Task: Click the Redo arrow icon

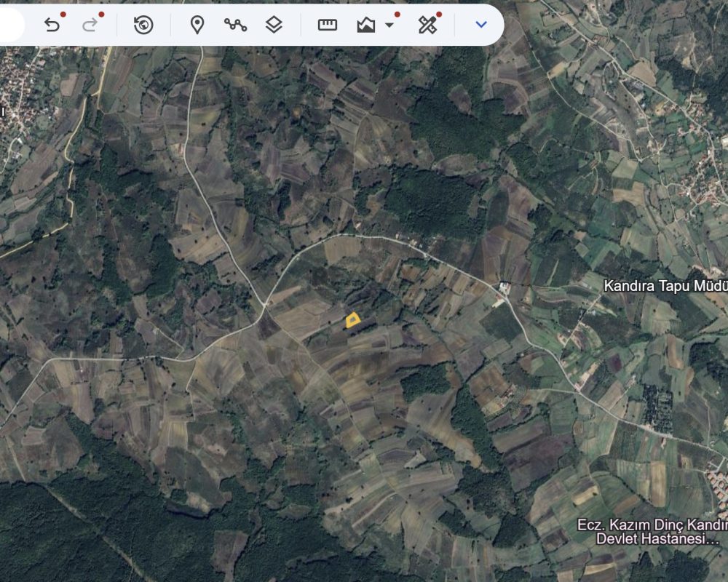Action: coord(90,25)
